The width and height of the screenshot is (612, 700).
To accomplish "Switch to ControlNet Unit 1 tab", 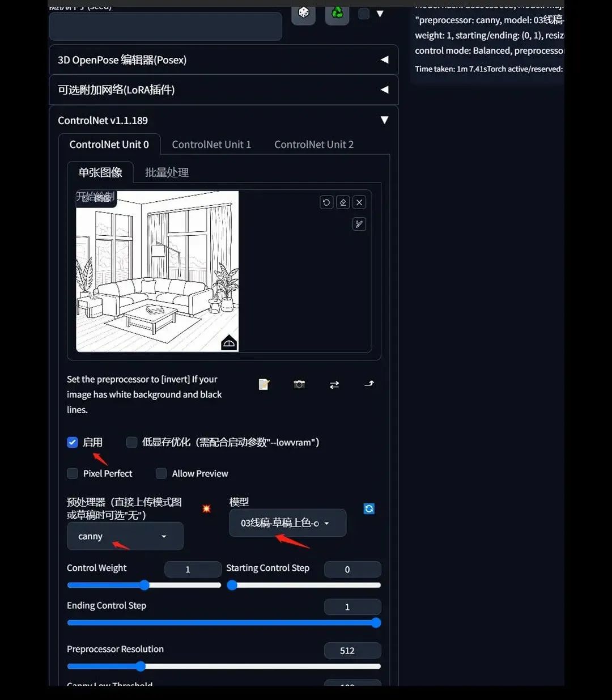I will point(211,145).
